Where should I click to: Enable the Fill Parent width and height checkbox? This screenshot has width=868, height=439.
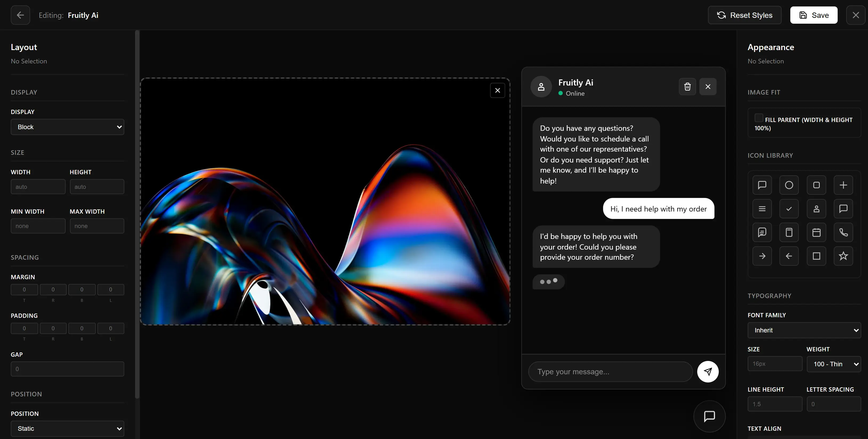point(759,119)
